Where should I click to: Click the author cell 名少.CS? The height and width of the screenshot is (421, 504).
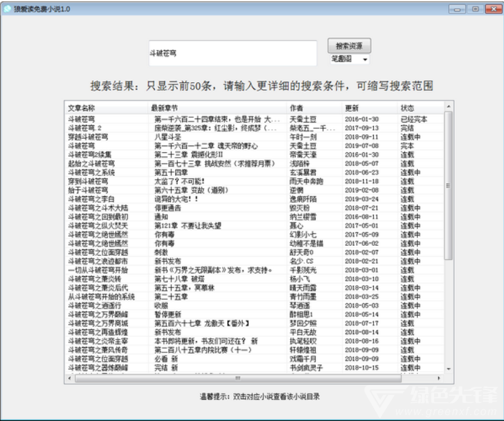[301, 261]
